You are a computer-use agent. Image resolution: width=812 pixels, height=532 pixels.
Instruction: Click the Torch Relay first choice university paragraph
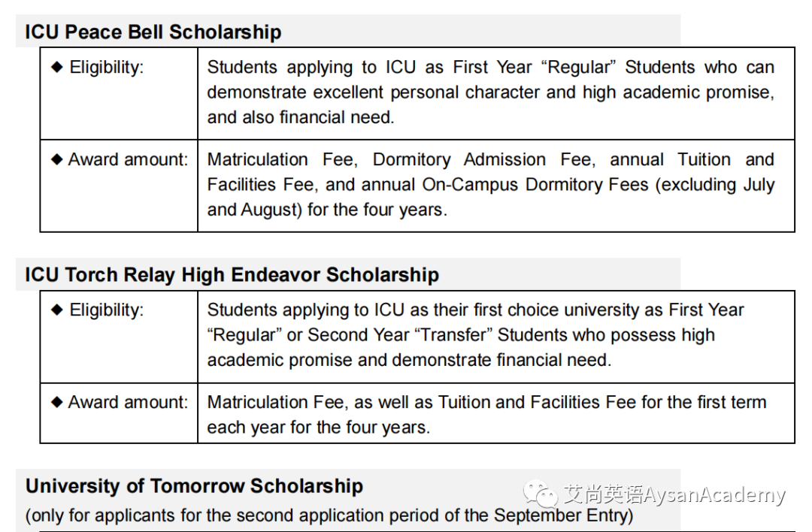(x=475, y=335)
